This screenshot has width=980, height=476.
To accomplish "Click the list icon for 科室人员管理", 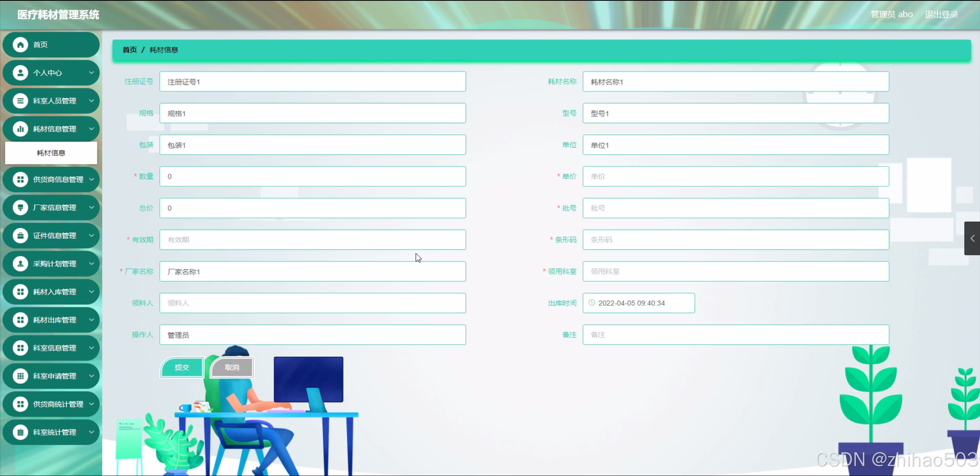I will [20, 101].
